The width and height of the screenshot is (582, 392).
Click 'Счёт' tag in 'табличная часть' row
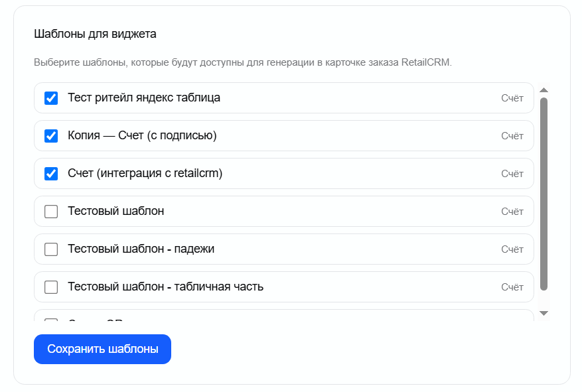pos(512,287)
